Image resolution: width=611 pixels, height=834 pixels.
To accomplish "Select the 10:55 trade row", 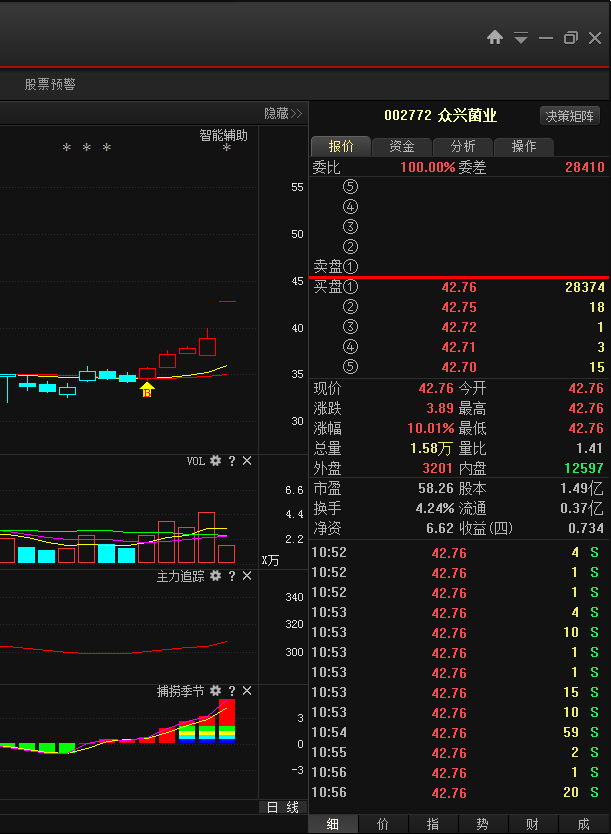I will (x=458, y=753).
